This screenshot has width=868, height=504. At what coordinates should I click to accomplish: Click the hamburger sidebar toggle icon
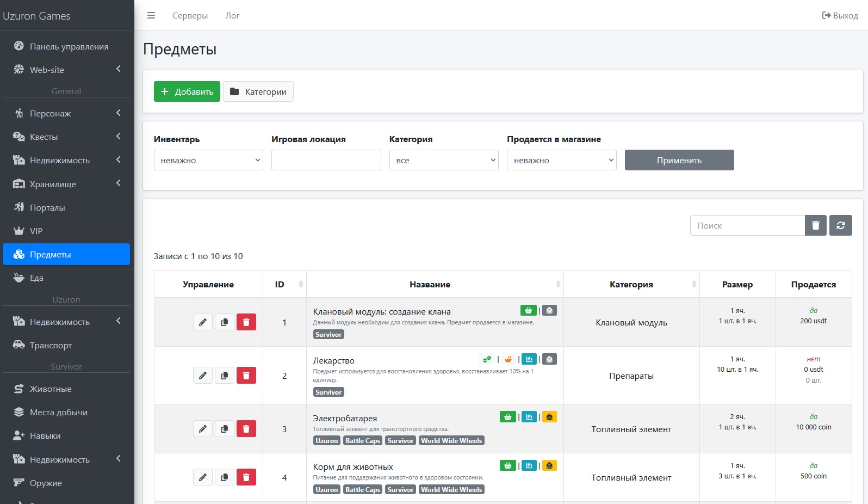click(x=151, y=16)
